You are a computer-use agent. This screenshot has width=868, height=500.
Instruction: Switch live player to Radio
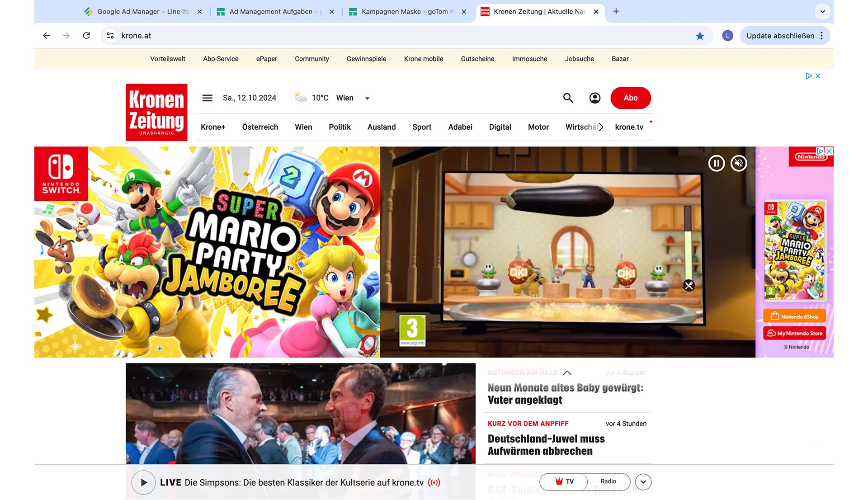coord(608,481)
